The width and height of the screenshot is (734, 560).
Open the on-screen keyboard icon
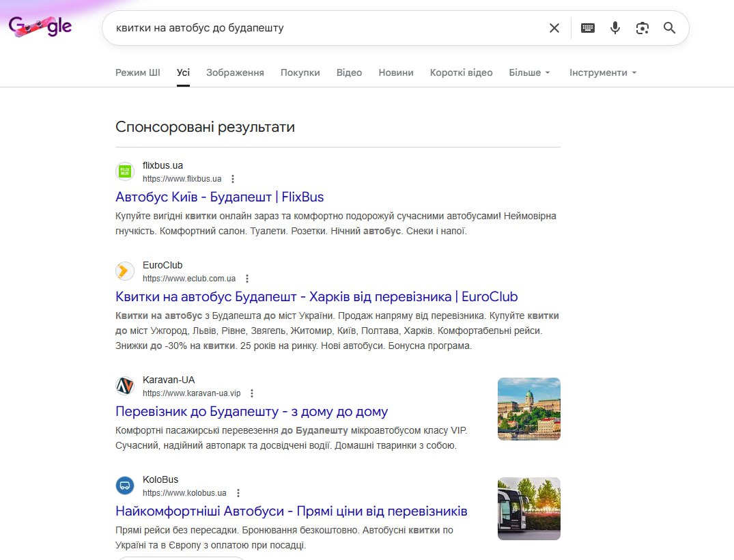(588, 28)
